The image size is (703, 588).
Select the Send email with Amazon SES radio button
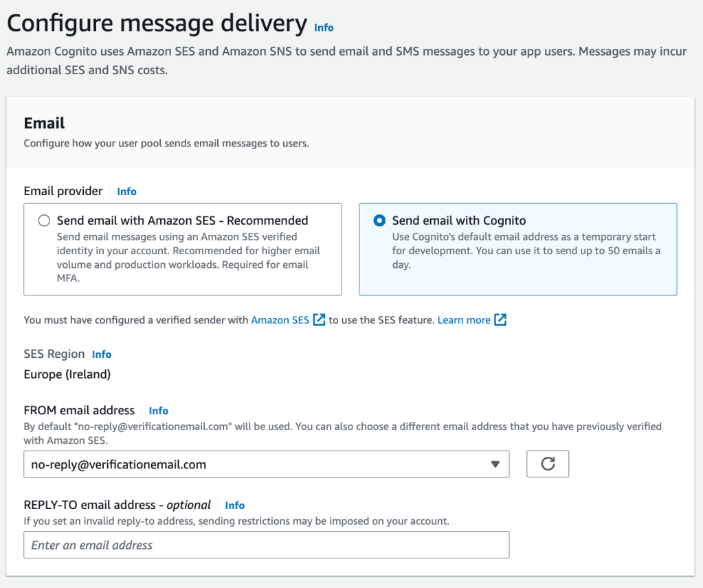pyautogui.click(x=44, y=220)
